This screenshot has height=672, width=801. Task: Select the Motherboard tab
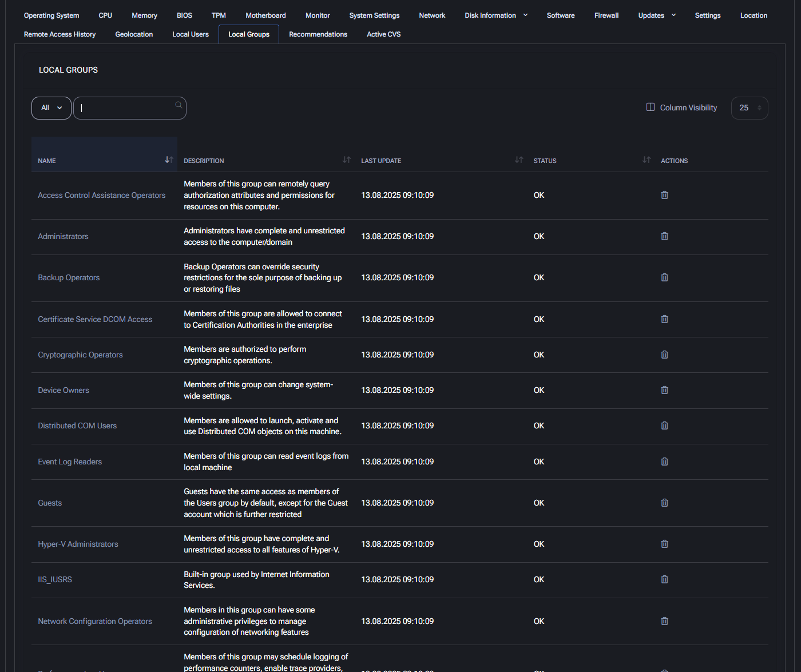click(265, 15)
